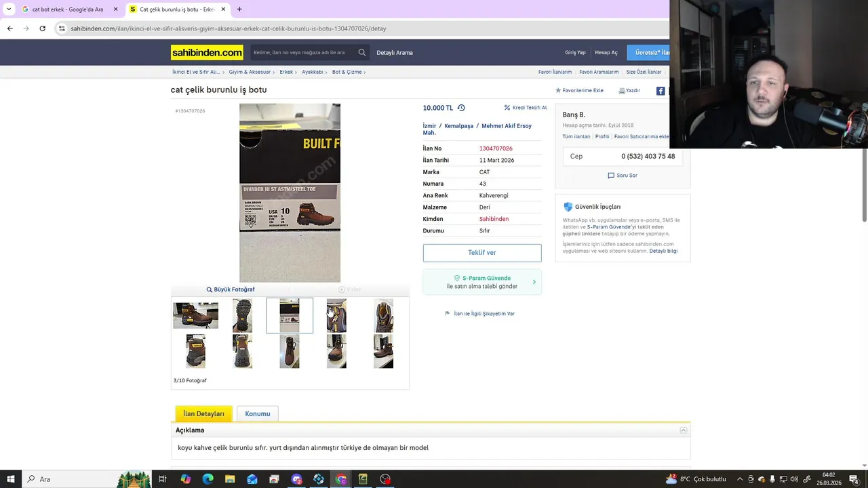Switch to the 'cat bot erkek' Google tab
The width and height of the screenshot is (868, 488).
68,9
